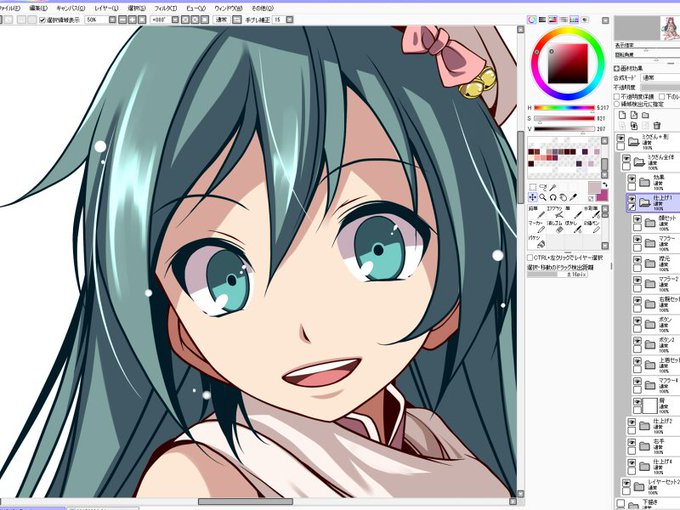Open the blending mode dropdown
680x510 pixels.
(x=660, y=78)
